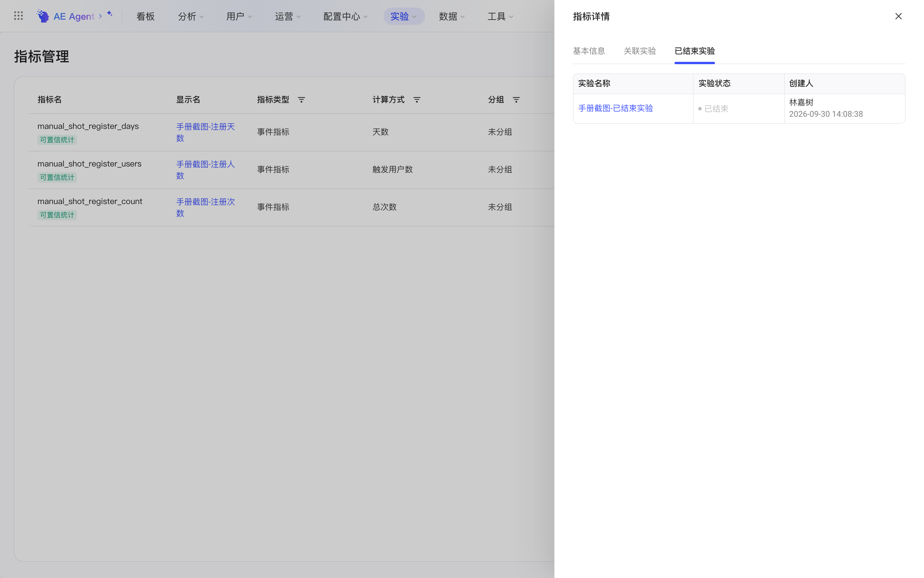Open the 手册截图-注册次数 metric link

pos(205,207)
